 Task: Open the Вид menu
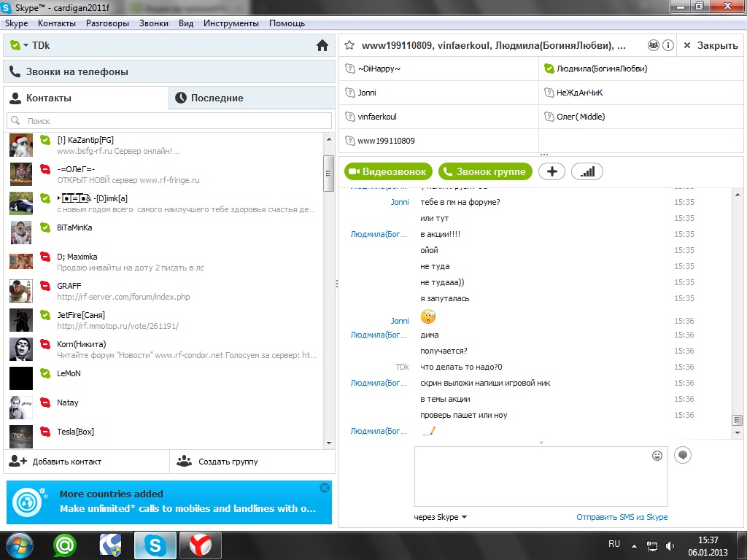(x=186, y=23)
